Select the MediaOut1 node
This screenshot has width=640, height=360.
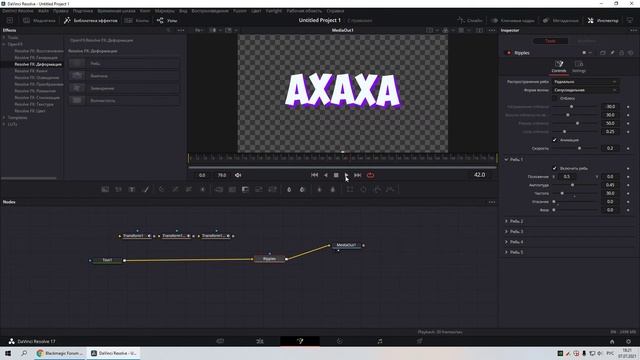click(x=346, y=245)
